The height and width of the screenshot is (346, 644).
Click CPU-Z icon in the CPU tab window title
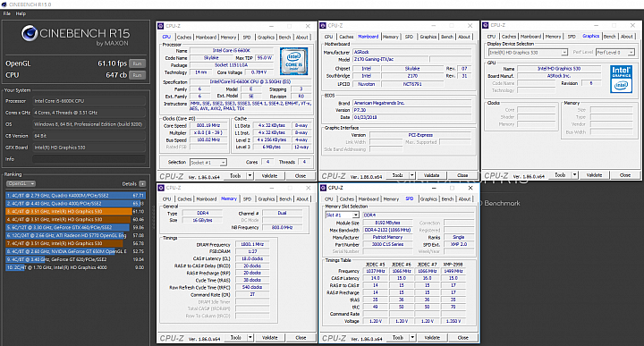tap(161, 26)
